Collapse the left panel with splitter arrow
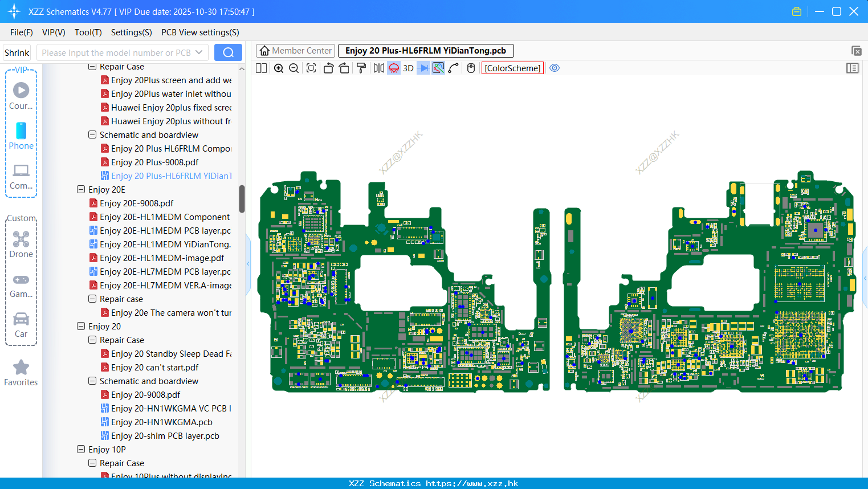 [248, 264]
